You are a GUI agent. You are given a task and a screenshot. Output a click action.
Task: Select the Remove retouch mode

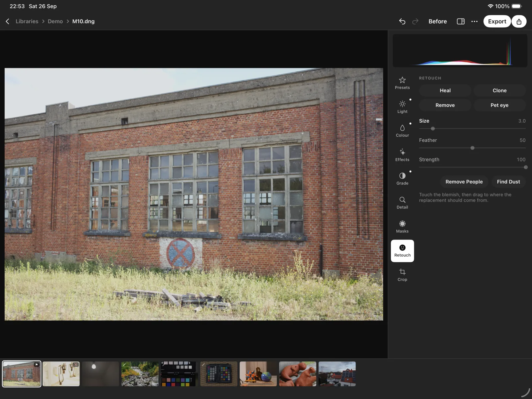pos(445,105)
